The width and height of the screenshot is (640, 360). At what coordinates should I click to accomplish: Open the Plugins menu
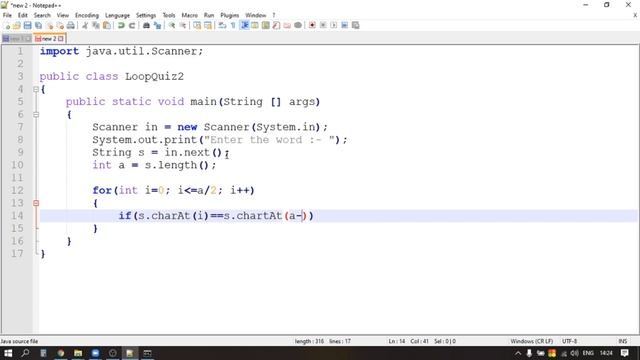(x=229, y=15)
